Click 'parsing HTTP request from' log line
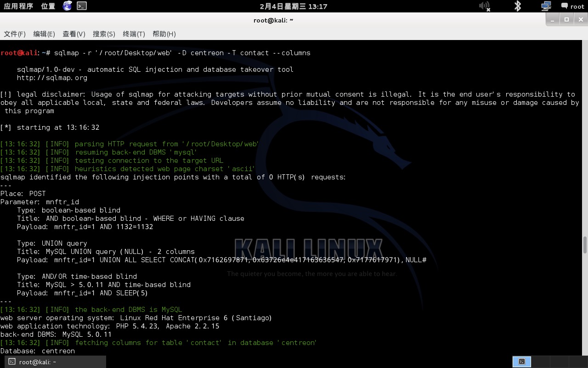 [x=130, y=144]
